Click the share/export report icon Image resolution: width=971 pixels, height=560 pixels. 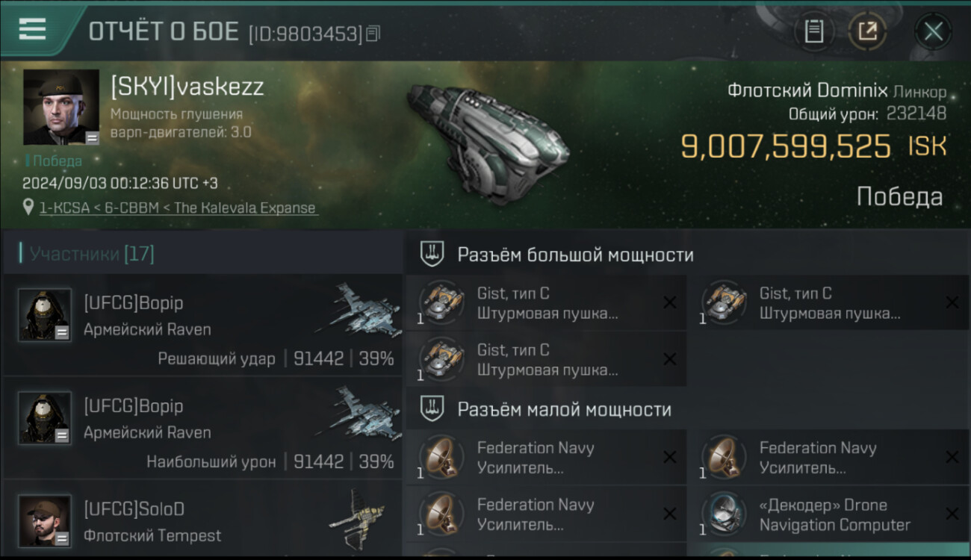(867, 31)
